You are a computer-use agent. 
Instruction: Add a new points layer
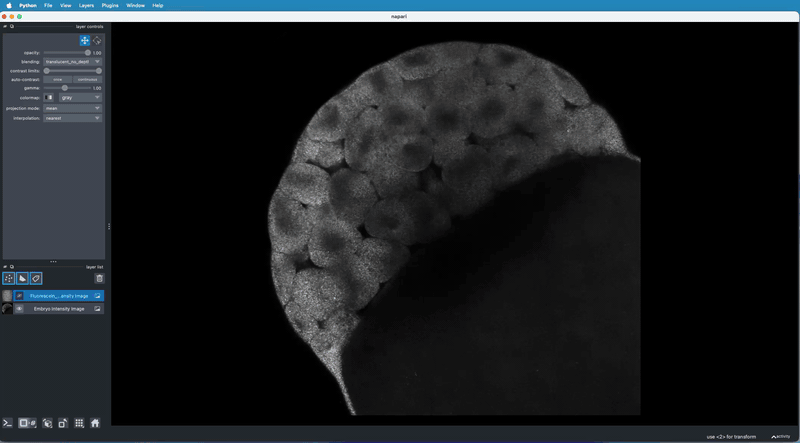(9, 278)
